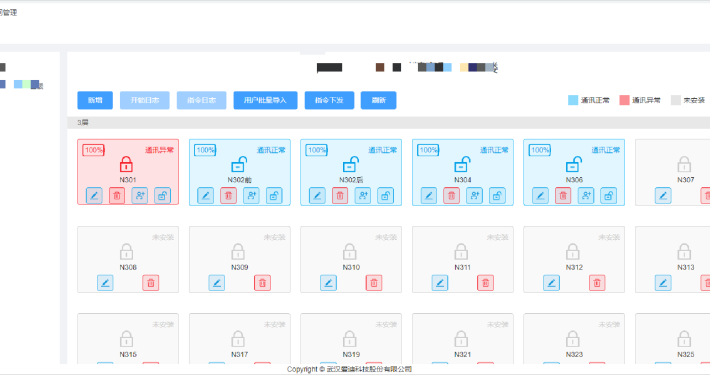Click the add-user icon on N306
710x375 pixels.
586,196
